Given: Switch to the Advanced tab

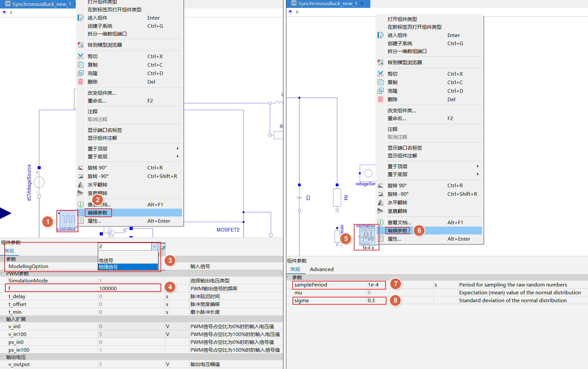Looking at the screenshot, I should pos(321,269).
